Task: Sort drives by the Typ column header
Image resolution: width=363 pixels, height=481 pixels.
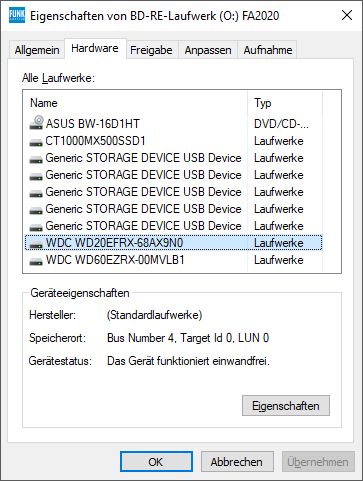Action: click(285, 102)
